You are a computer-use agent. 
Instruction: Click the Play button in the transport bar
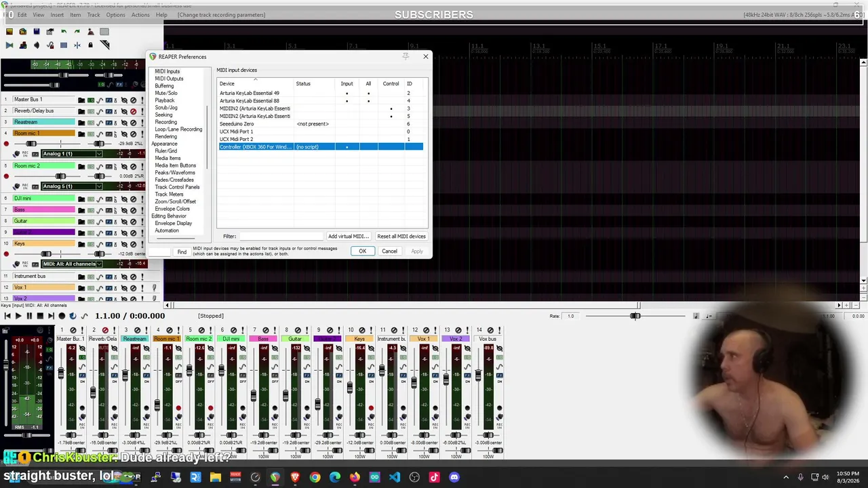(18, 316)
